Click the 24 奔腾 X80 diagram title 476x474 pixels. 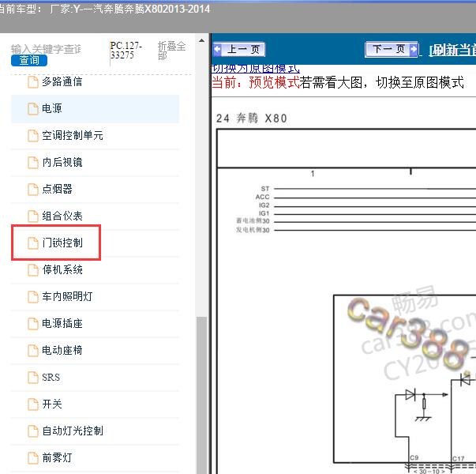click(251, 118)
